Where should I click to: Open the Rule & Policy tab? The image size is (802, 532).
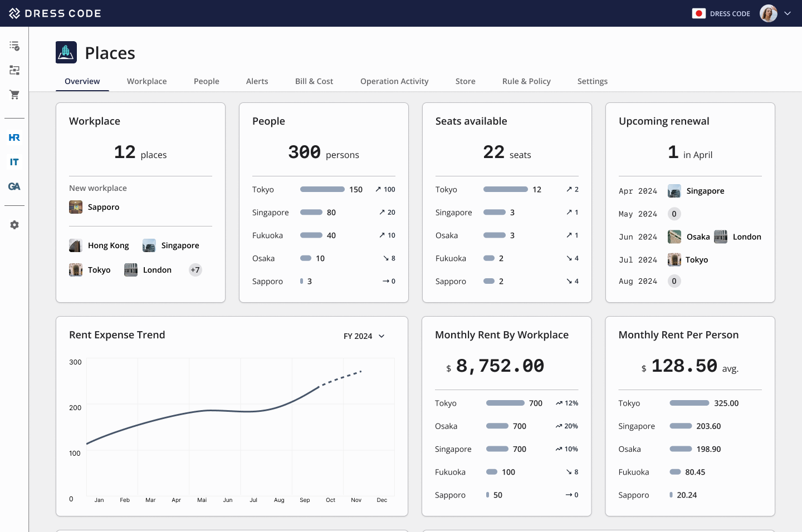click(x=526, y=81)
